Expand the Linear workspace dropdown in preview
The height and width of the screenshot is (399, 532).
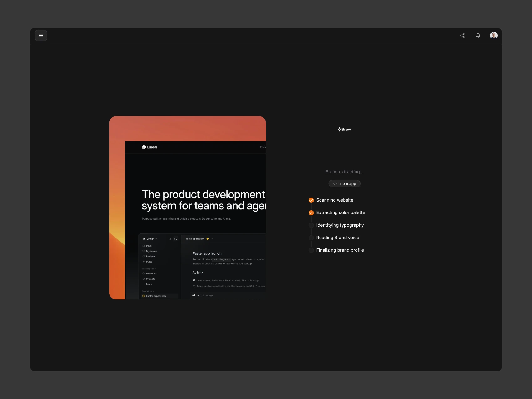150,239
